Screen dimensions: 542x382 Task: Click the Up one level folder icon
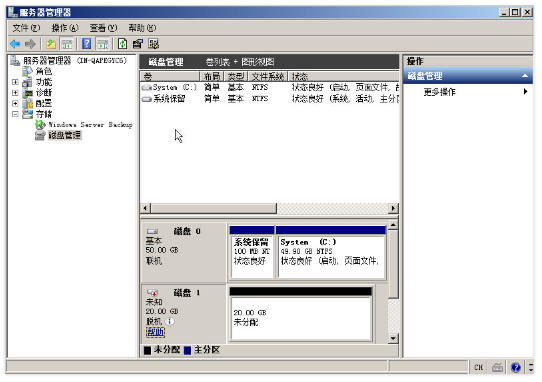tap(51, 44)
